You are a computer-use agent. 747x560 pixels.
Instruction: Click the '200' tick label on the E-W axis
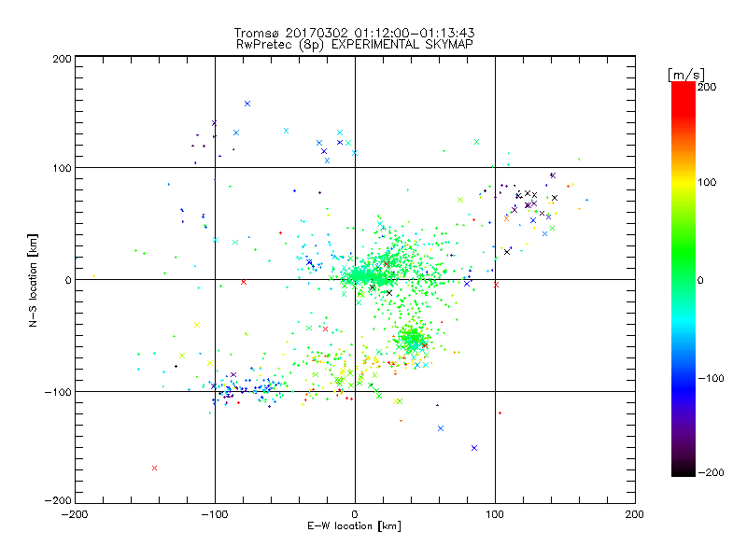click(x=635, y=514)
